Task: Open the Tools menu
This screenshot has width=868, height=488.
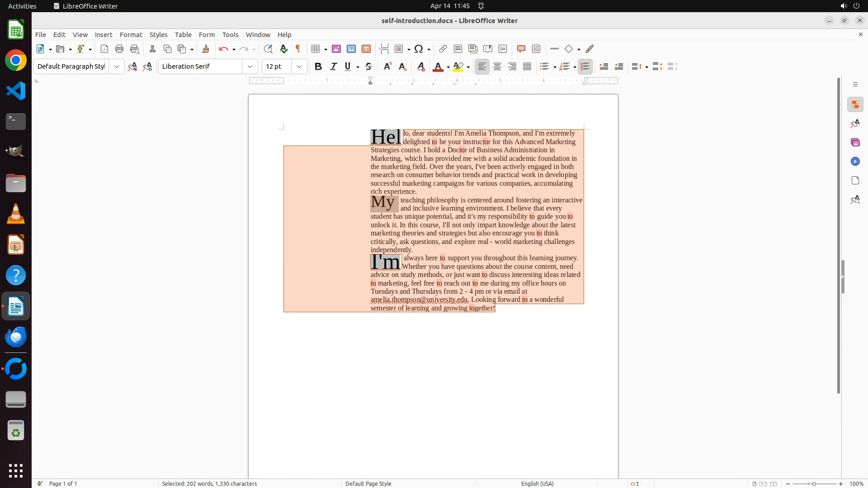Action: click(x=230, y=34)
